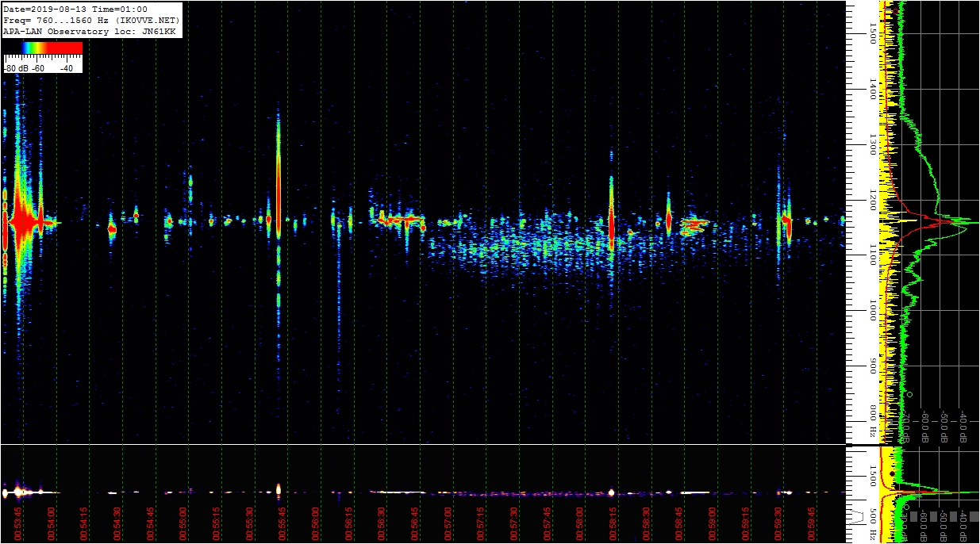Click the date and time header line
Screen dimensions: 980x544
pos(75,9)
